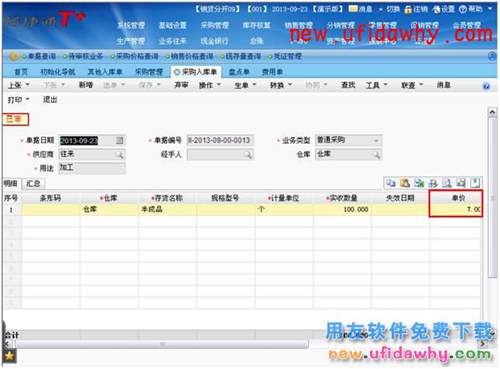Switch to the 初始化导航 tab

[58, 72]
